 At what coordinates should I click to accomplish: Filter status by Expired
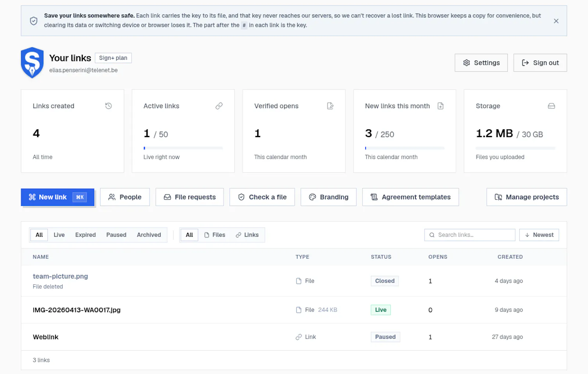85,235
